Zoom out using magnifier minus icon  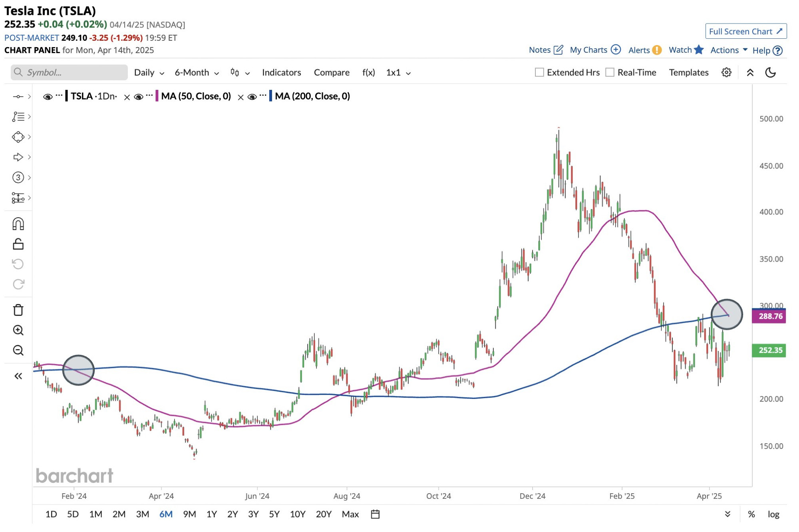tap(18, 350)
